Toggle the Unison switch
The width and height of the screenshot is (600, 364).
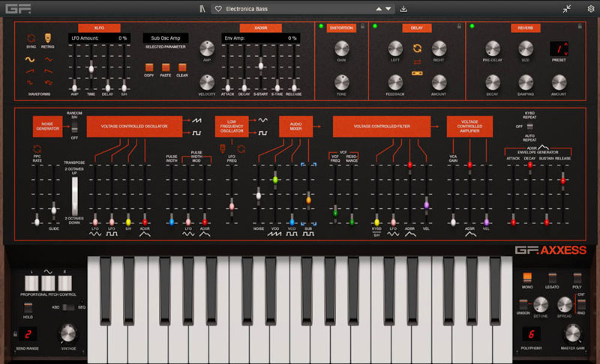(523, 303)
